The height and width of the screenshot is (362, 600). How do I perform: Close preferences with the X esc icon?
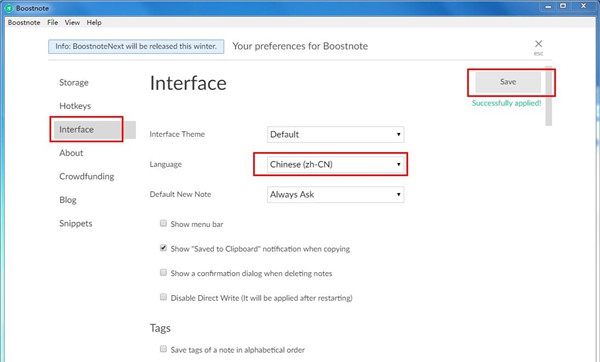click(x=538, y=47)
